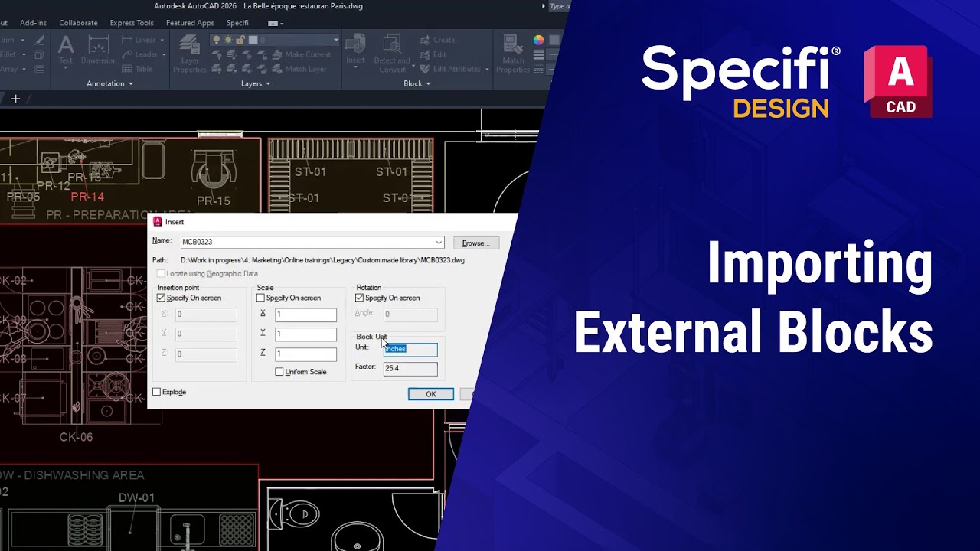The height and width of the screenshot is (551, 980).
Task: Uncheck Insertion point Specify On-screen
Action: 161,298
